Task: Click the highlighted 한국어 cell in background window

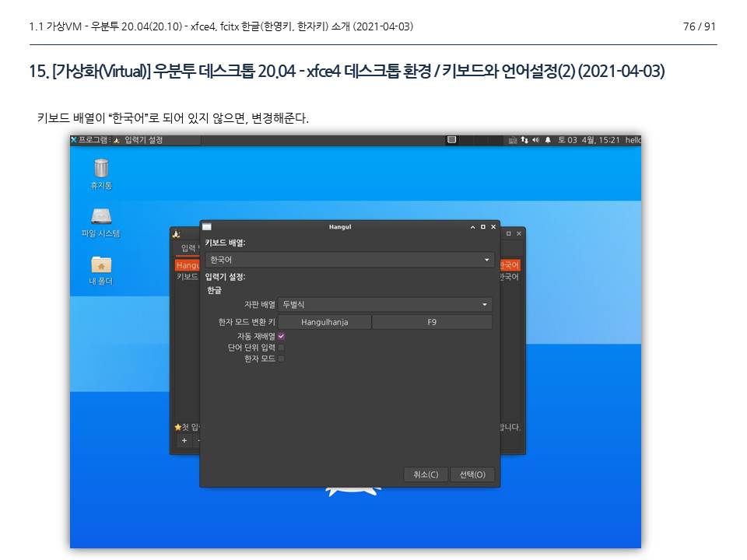Action: pos(510,265)
